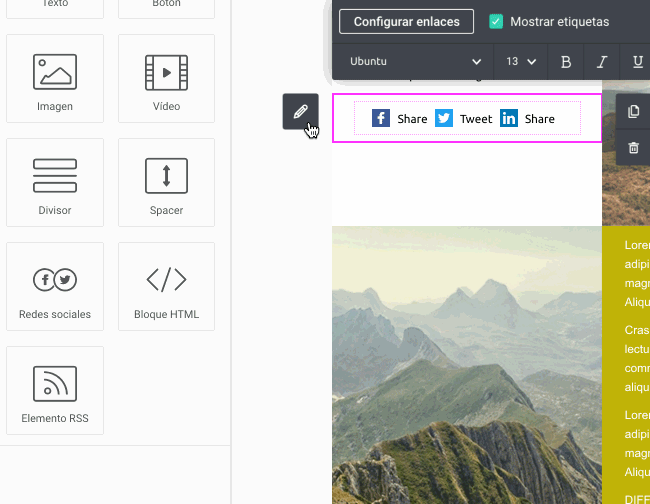650x504 pixels.
Task: Select the Spacer content block
Action: (166, 183)
